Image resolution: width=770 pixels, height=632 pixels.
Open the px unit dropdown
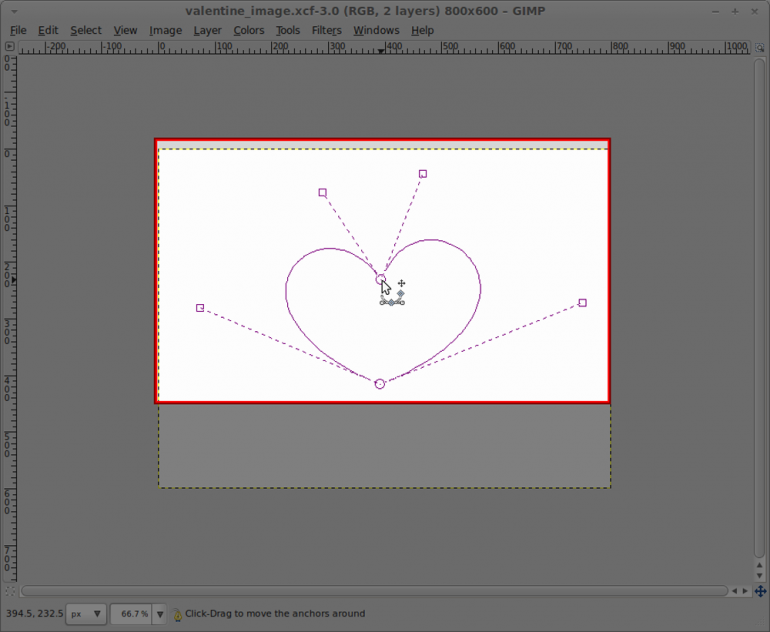coord(86,614)
